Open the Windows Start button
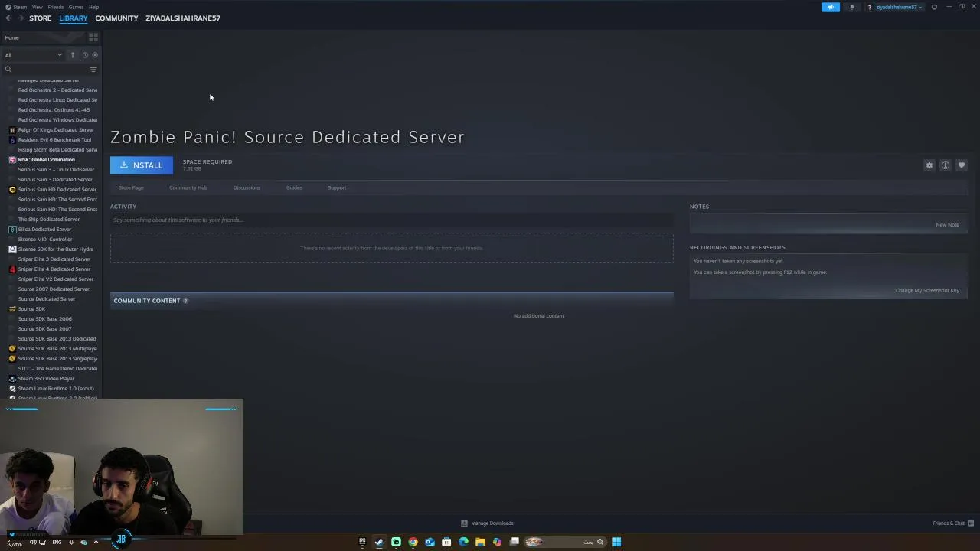Viewport: 980px width, 551px height. tap(616, 542)
